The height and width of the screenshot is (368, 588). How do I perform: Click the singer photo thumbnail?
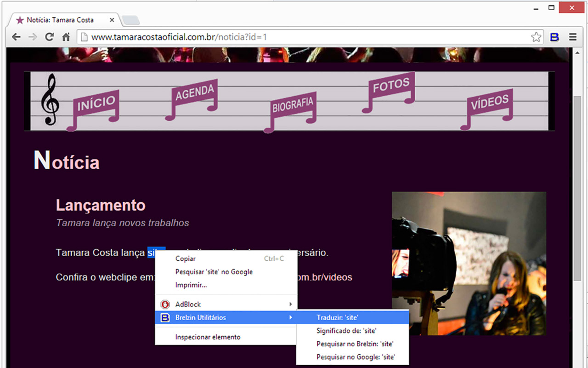pos(469,264)
